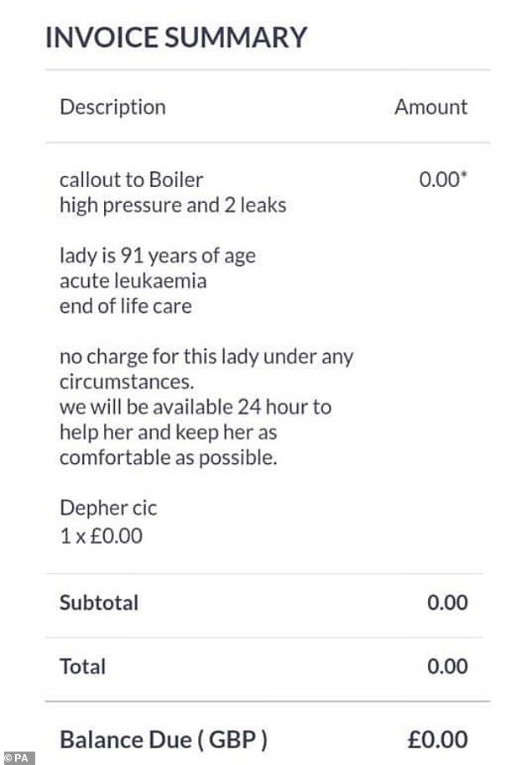Select the Description column header
The width and height of the screenshot is (532, 765).
[x=112, y=107]
